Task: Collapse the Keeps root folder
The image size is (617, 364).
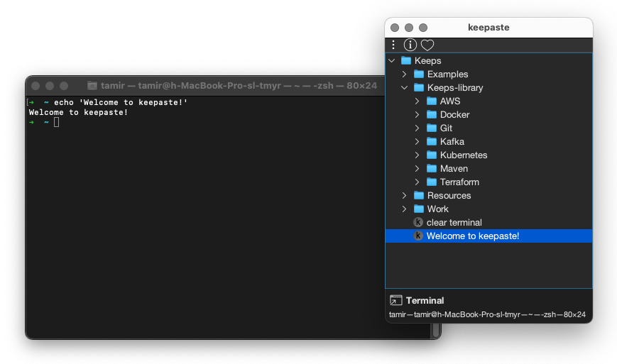Action: pos(391,60)
